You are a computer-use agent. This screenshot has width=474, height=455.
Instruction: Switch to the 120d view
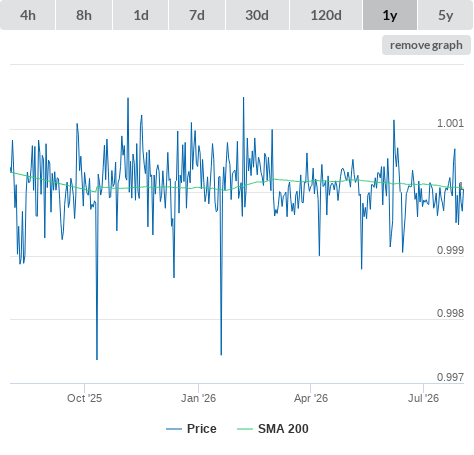click(x=326, y=15)
